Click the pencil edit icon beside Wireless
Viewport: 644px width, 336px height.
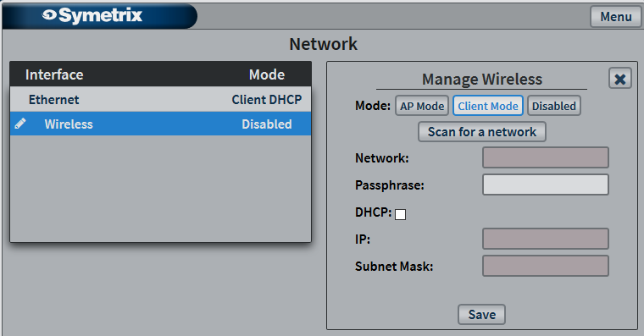click(20, 124)
